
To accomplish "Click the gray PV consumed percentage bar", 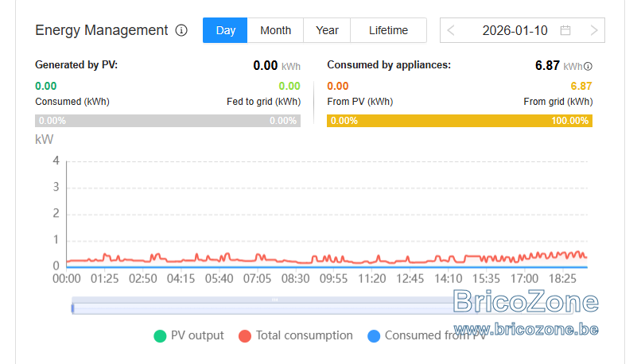I will click(168, 121).
